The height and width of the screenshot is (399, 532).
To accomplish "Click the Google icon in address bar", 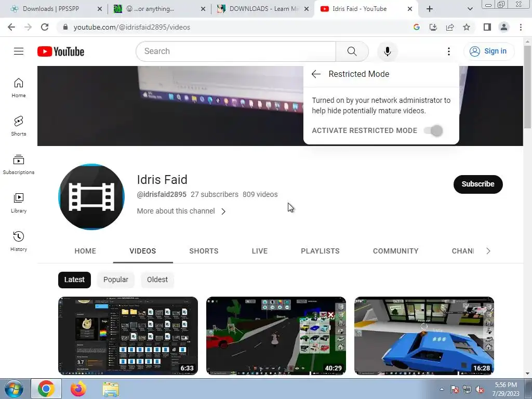I will coord(416,27).
